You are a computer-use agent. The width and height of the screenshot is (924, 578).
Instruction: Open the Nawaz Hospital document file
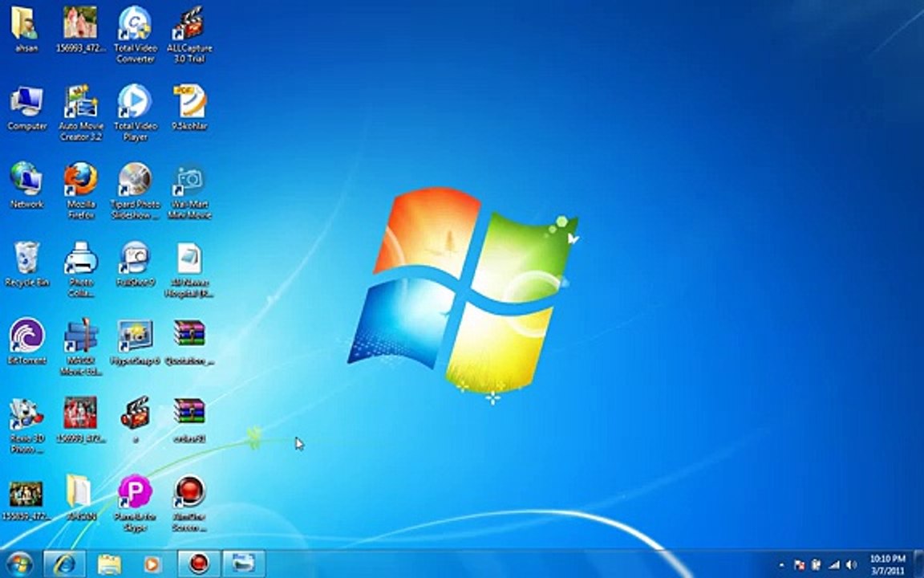click(x=189, y=270)
